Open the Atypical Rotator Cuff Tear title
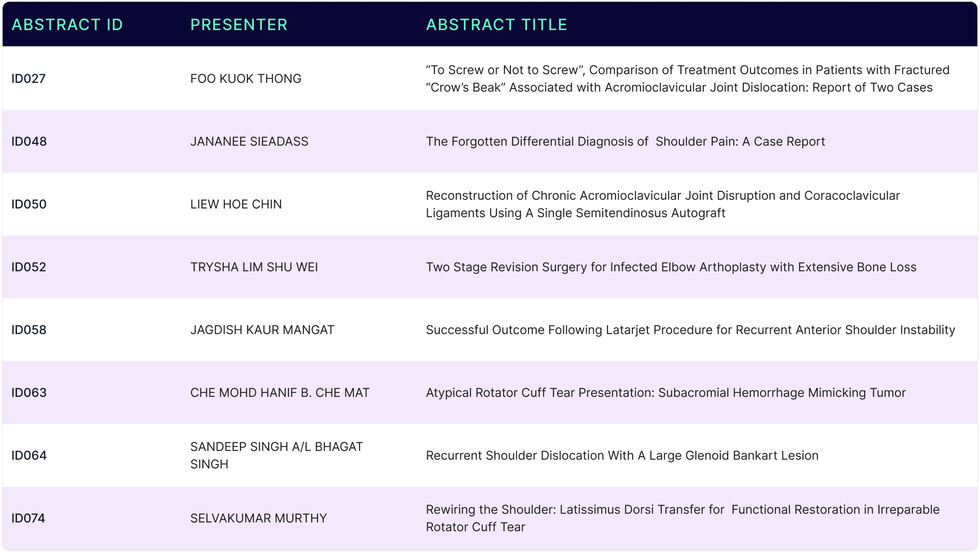Screen dimensions: 980x553 (665, 393)
